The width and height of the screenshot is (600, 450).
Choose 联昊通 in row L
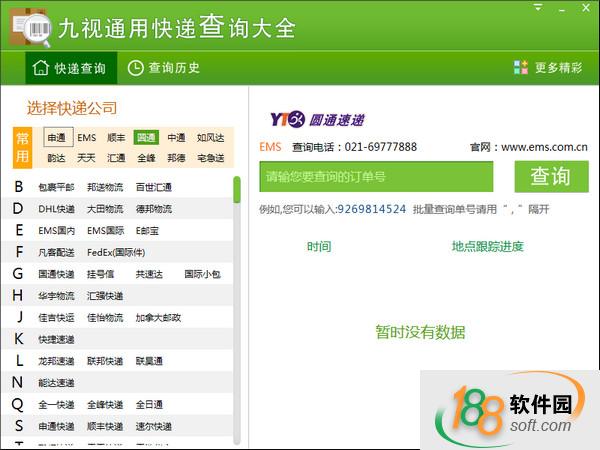click(x=149, y=361)
